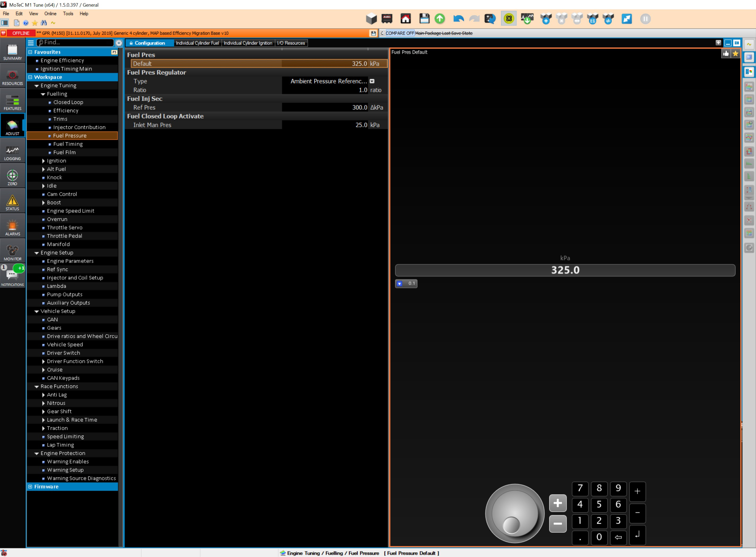
Task: Click the Home icon in the toolbar
Action: tap(406, 19)
